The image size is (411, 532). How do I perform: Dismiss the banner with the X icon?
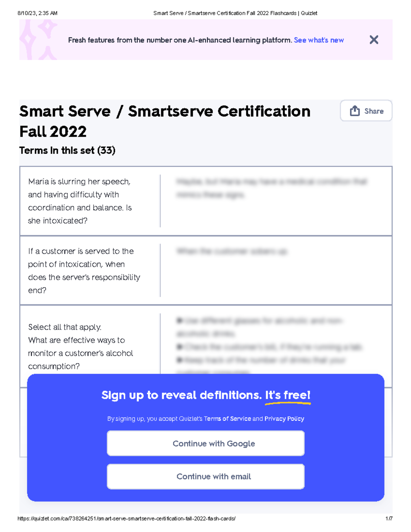373,40
